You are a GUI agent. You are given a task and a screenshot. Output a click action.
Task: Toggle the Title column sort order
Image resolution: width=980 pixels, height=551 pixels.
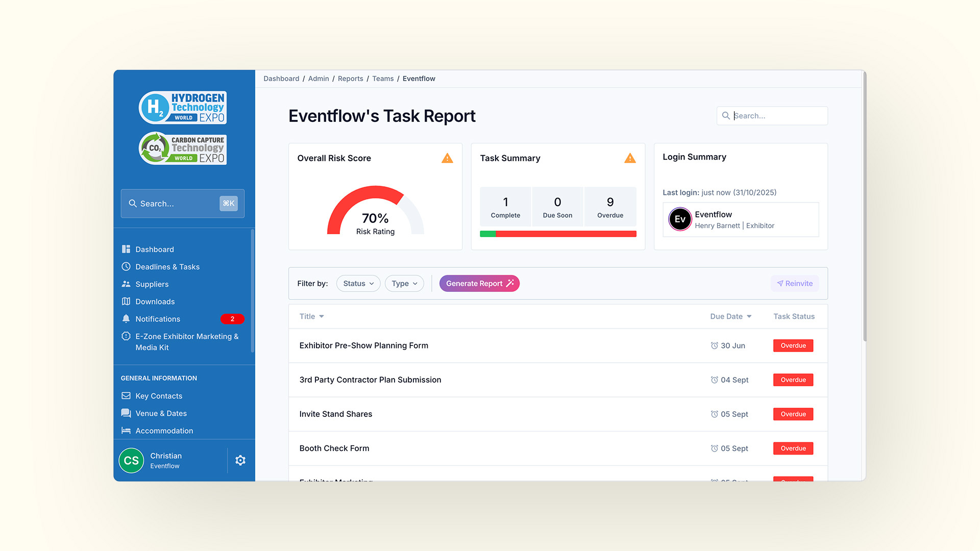tap(311, 316)
